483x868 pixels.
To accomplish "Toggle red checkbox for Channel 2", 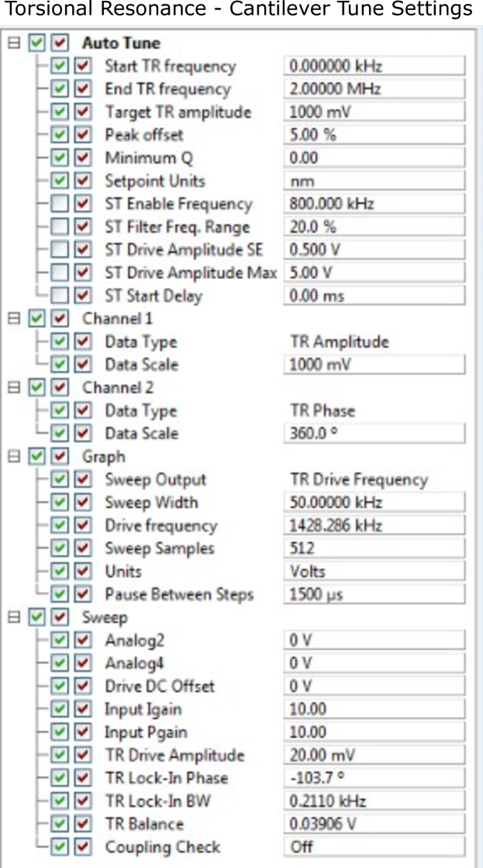I will tap(60, 388).
